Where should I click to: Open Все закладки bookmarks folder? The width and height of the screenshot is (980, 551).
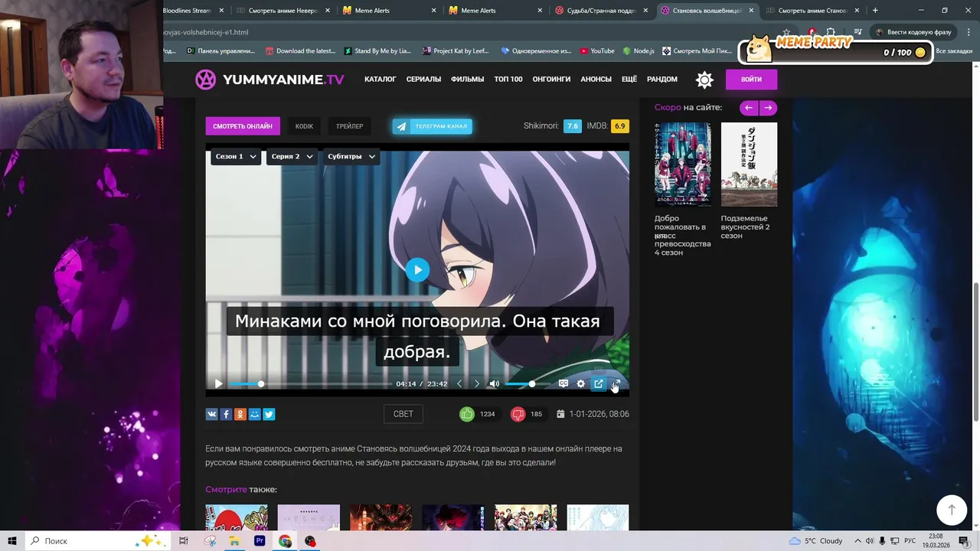click(954, 51)
